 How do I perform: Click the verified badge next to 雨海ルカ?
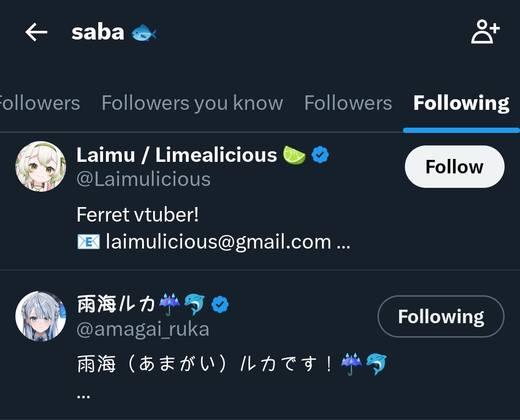tap(220, 304)
